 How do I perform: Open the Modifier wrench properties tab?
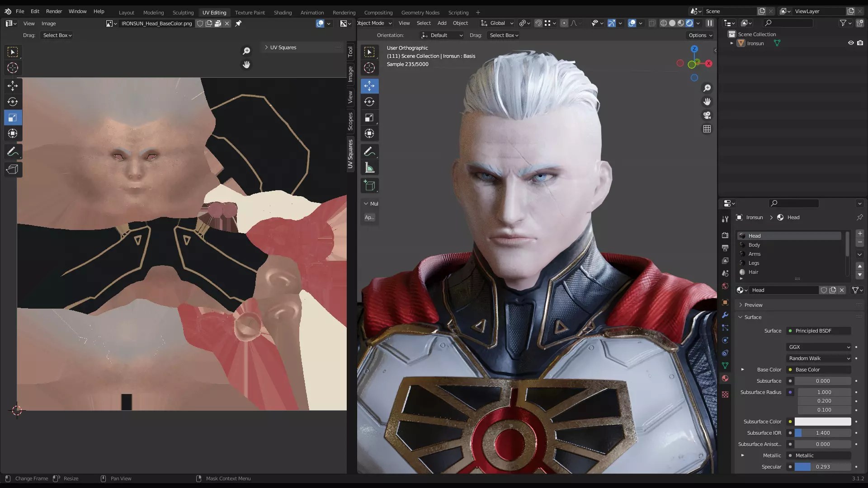[725, 315]
